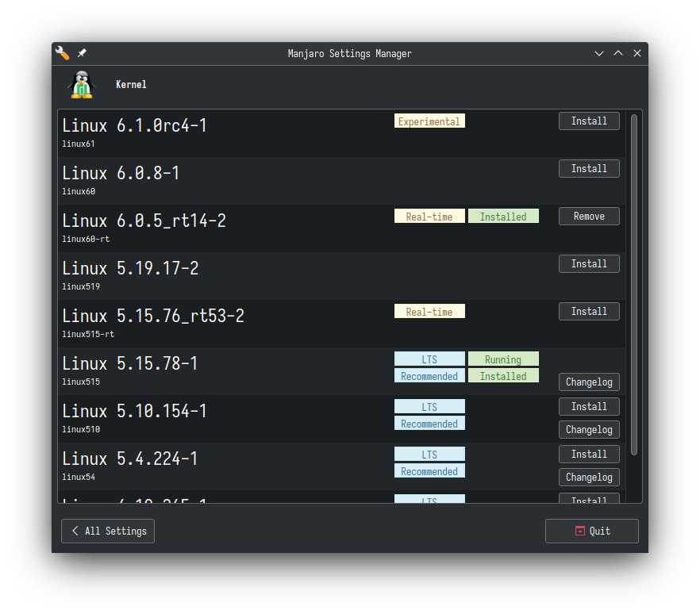Click the Installed badge on Linux 6.0.5_rt14-2

[x=503, y=216]
